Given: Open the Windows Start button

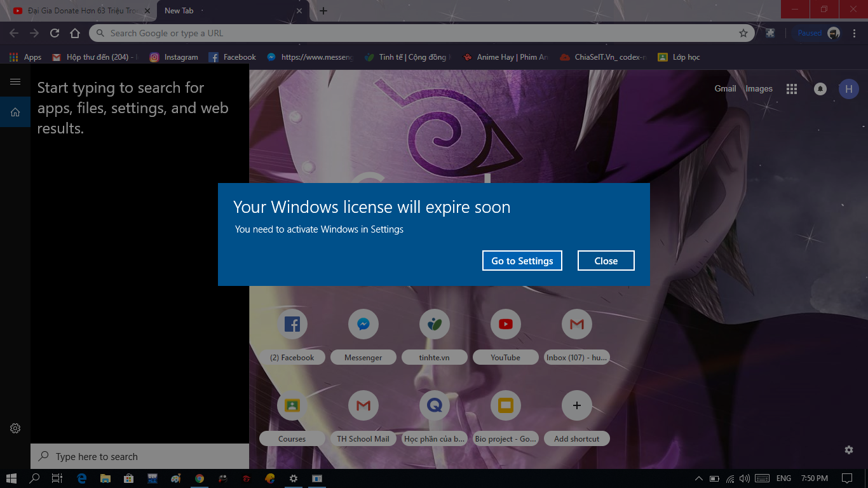Looking at the screenshot, I should (x=11, y=478).
